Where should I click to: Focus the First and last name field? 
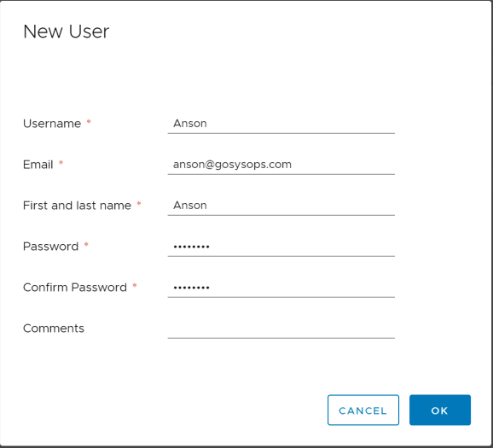pyautogui.click(x=281, y=206)
